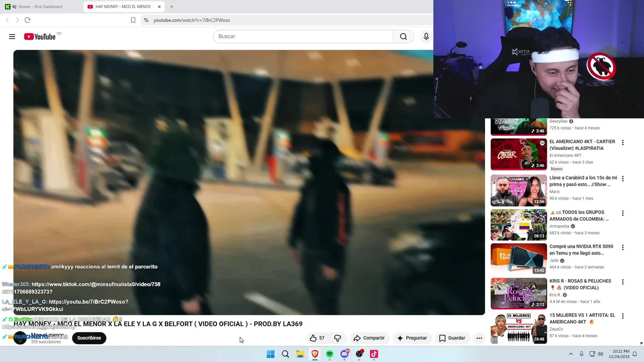This screenshot has width=644, height=362.
Task: Open Spotify from the taskbar
Action: (330, 354)
